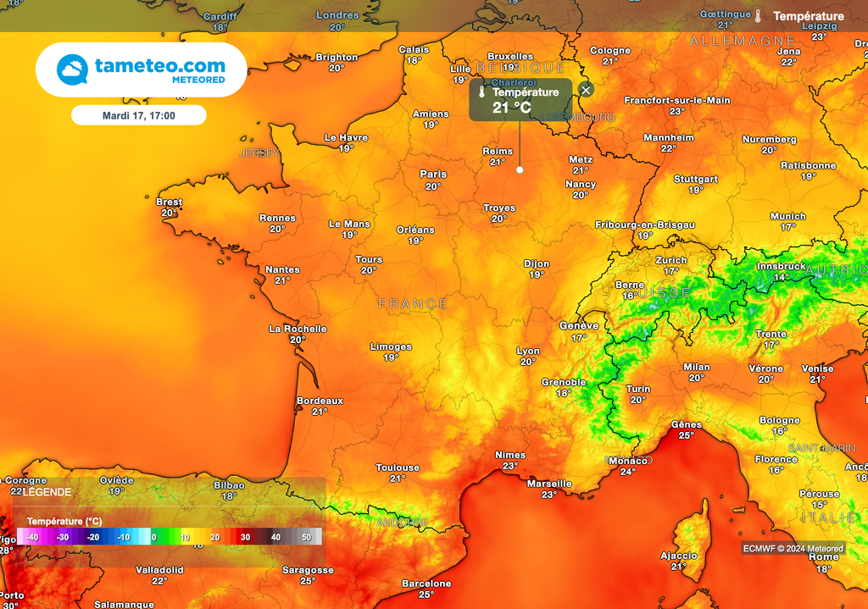Click the 21 °C tooltip value
The height and width of the screenshot is (609, 868).
512,108
